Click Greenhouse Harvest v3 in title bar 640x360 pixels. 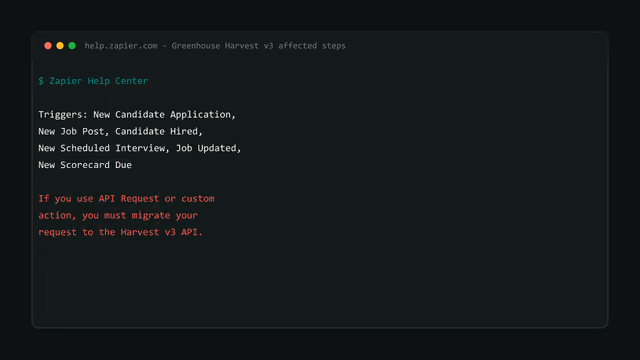pos(222,46)
